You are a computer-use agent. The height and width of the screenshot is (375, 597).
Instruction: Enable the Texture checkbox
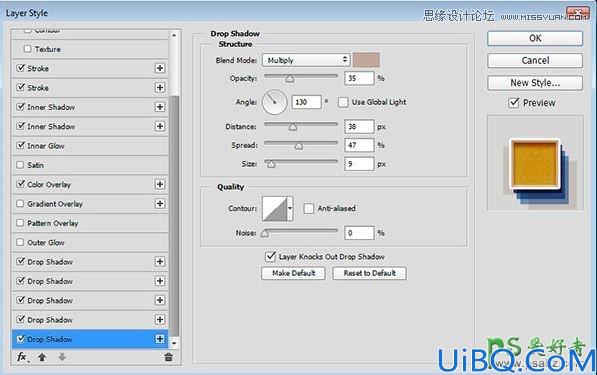coord(27,49)
